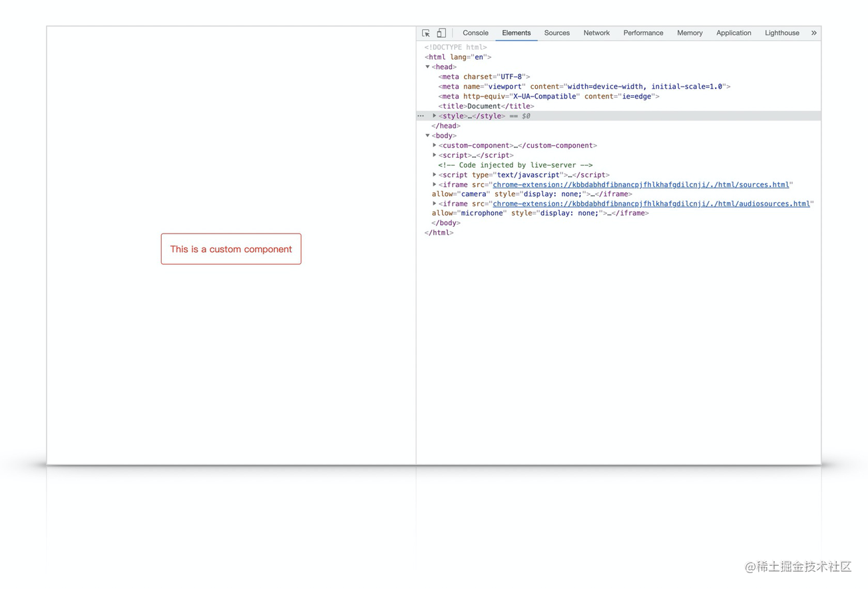
Task: Switch to the Sources tab
Action: (556, 33)
